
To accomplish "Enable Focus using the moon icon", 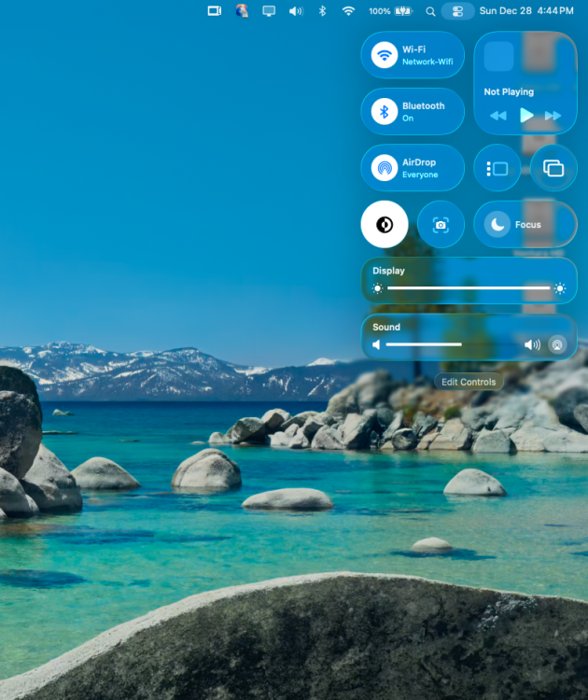I will pyautogui.click(x=497, y=224).
